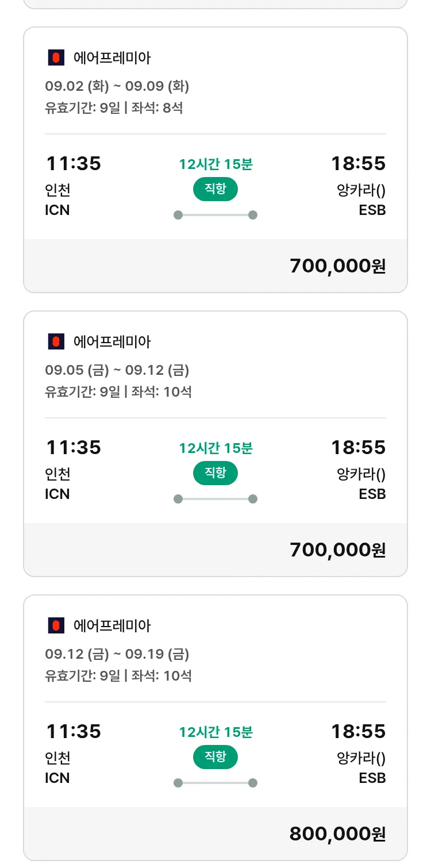Tap 직항 badge on the 09.02 flight

215,189
